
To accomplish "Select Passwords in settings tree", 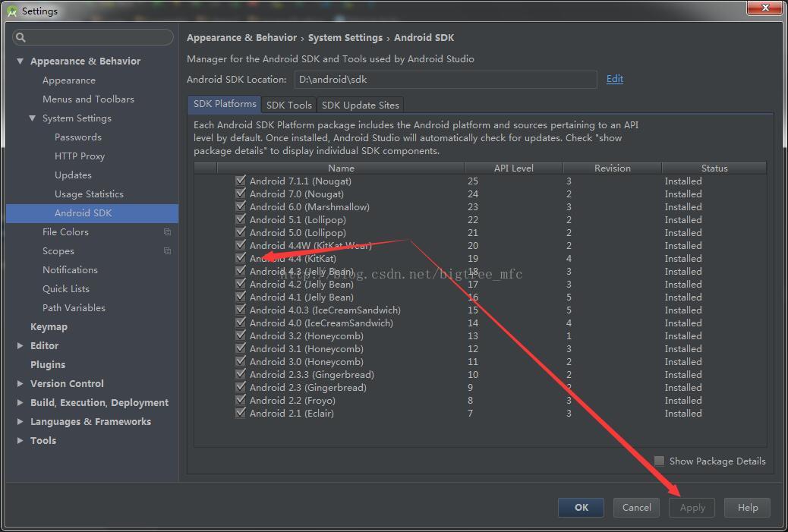I will 78,137.
